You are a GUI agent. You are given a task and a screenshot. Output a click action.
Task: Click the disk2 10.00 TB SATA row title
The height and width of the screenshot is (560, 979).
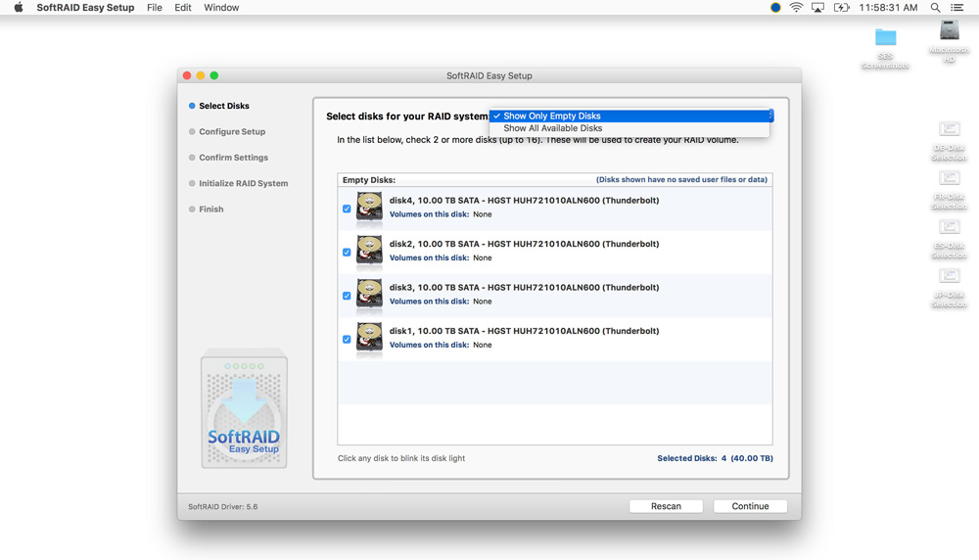524,244
